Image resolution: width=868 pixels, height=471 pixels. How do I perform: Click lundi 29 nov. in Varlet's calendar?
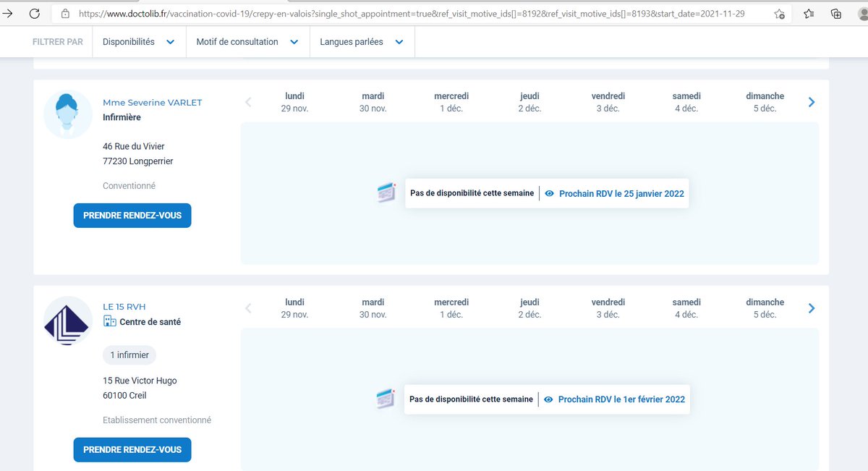(294, 102)
